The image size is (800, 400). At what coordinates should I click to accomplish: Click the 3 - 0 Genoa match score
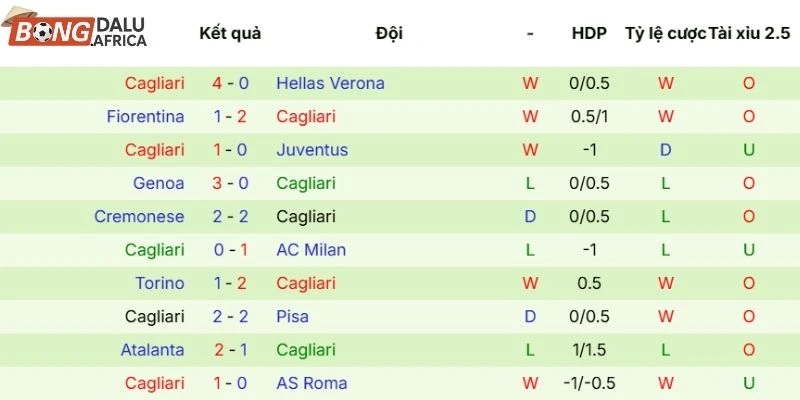(230, 183)
